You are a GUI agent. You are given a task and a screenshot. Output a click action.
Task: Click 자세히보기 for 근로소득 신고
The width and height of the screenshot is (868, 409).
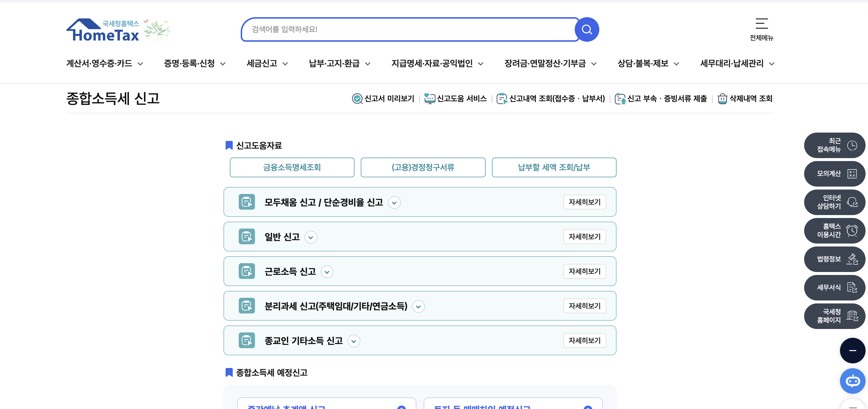[584, 271]
